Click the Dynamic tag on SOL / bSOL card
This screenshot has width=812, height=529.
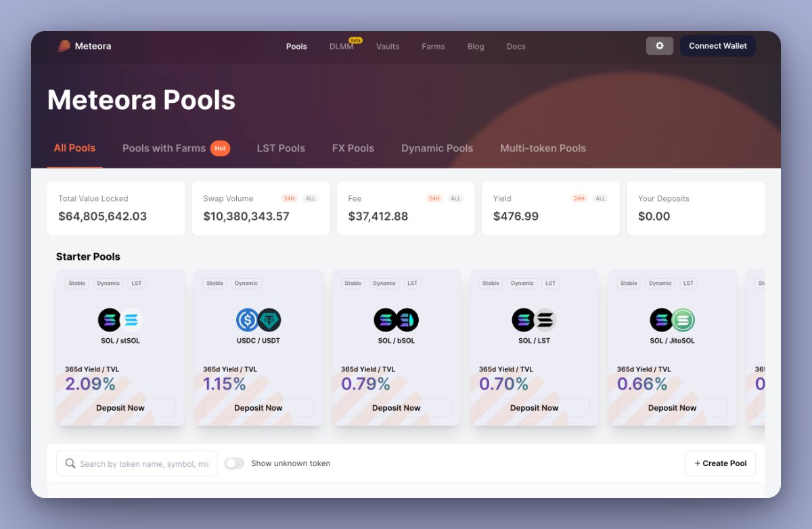click(384, 283)
